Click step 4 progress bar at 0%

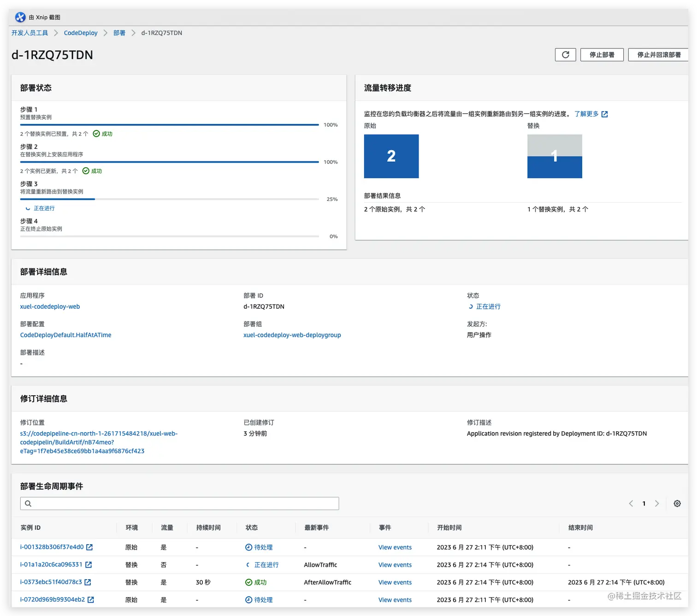[x=170, y=236]
